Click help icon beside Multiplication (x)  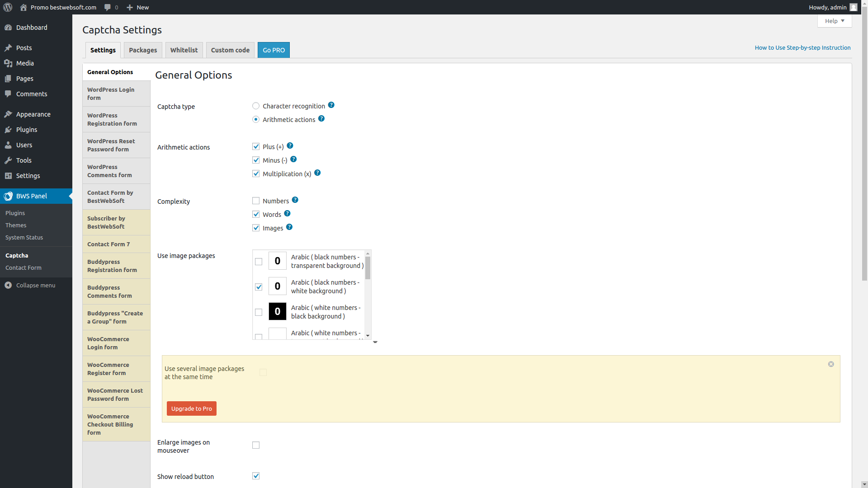317,173
